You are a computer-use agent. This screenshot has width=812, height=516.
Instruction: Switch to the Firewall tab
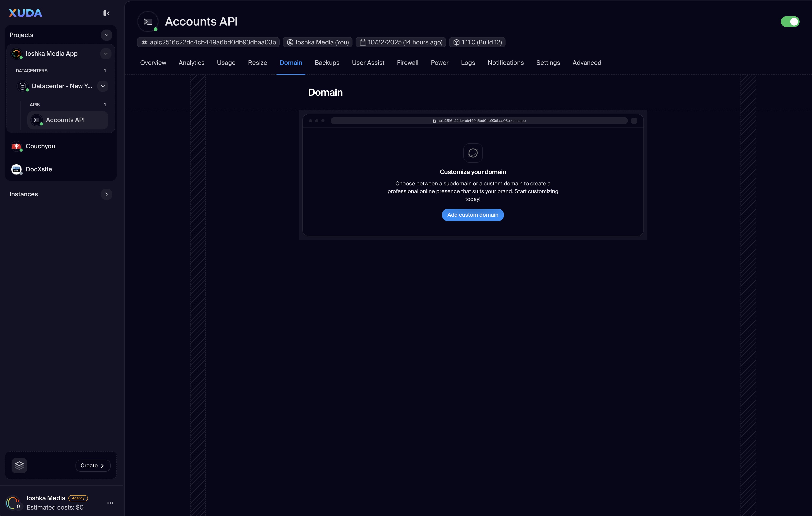407,63
